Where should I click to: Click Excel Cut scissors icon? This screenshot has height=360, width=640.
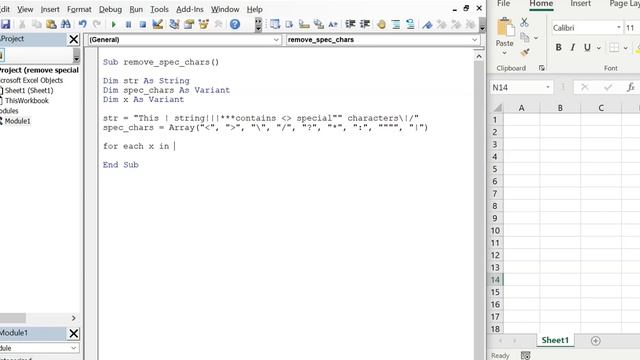524,22
